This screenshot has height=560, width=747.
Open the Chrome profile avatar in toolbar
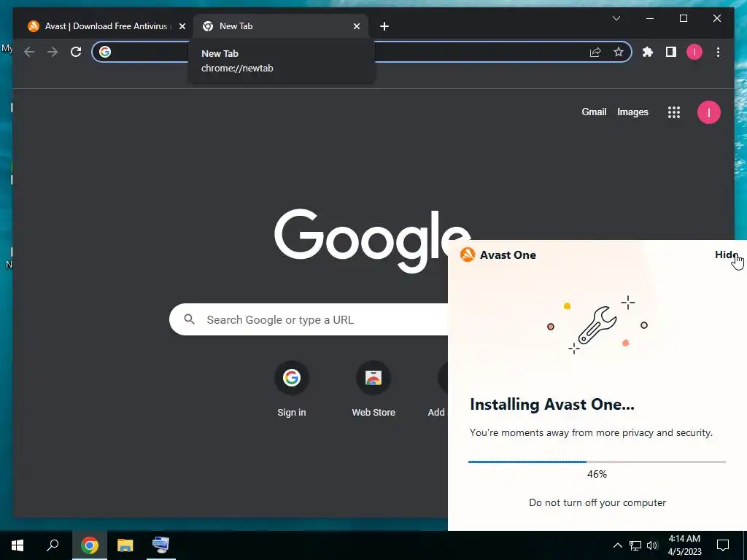pos(694,52)
